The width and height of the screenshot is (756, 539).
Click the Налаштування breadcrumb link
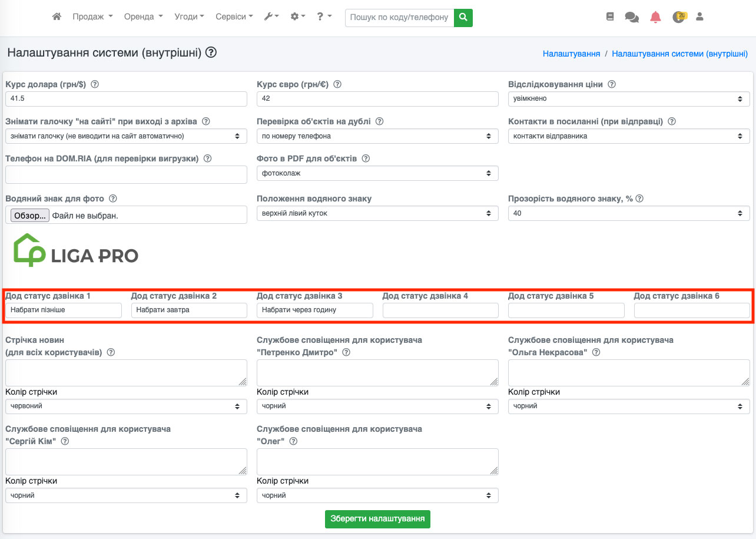pyautogui.click(x=571, y=54)
